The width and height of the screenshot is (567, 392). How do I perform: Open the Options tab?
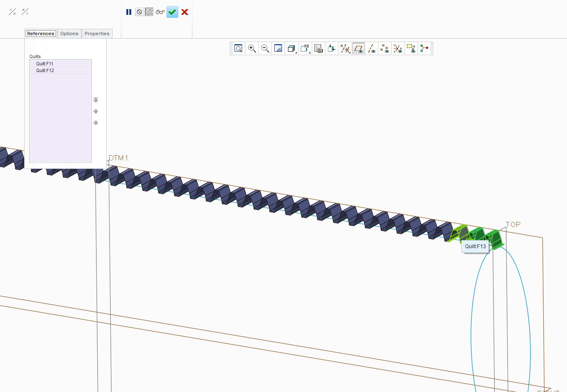click(x=69, y=34)
